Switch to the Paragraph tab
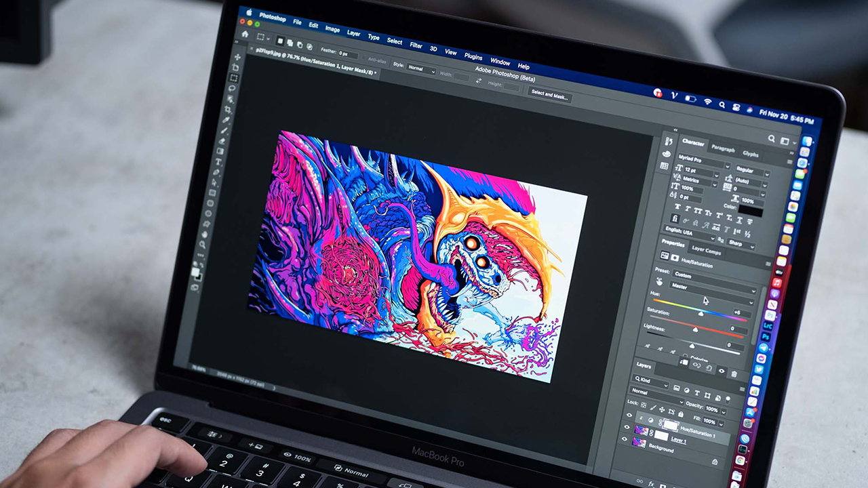868x488 pixels. point(723,148)
